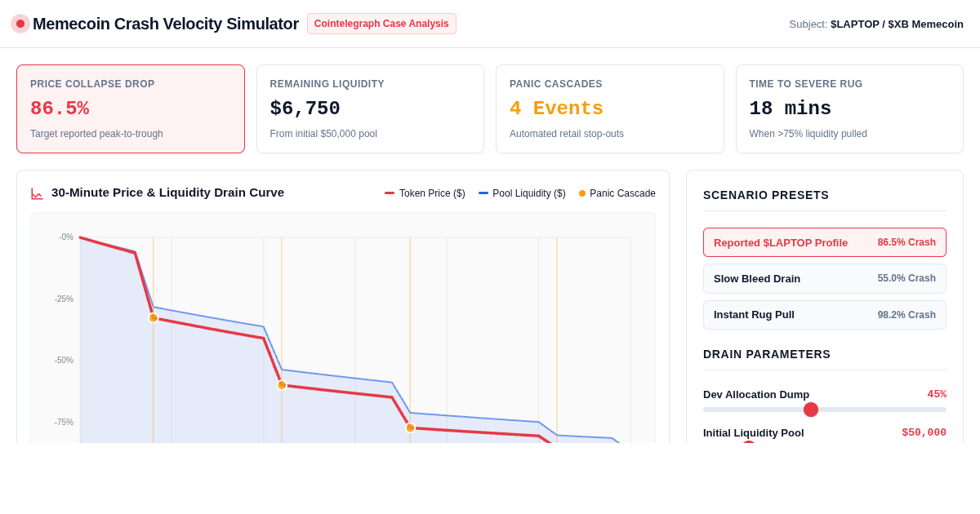Viewport: 980px width, 514px height.
Task: Click the 30-Minute Price & Liquidity Drain Curve heading
Action: click(x=168, y=193)
